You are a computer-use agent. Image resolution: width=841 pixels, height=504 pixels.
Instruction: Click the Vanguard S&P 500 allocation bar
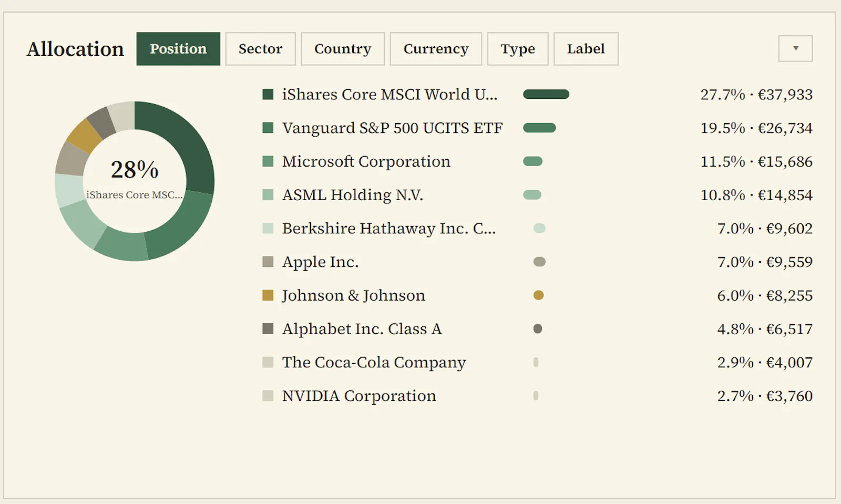(x=539, y=128)
